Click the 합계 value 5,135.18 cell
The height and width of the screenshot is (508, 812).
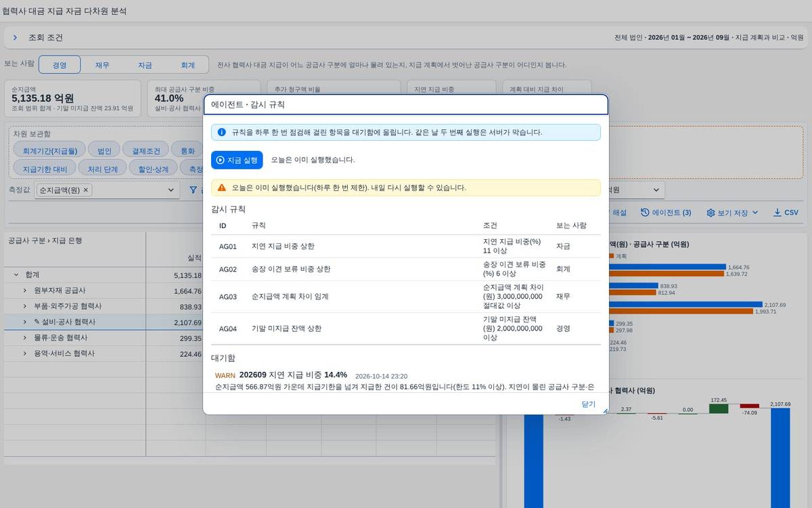176,275
